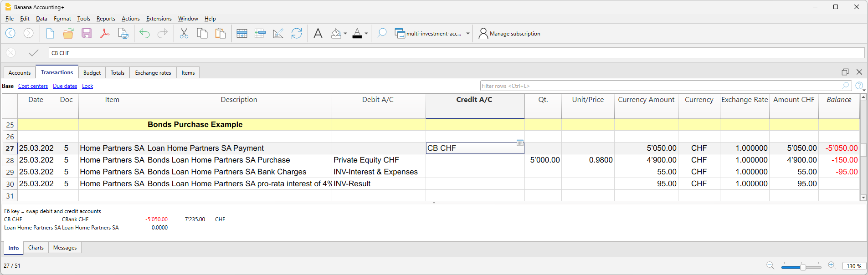The image size is (868, 275).
Task: Switch to the Items tab
Action: (x=188, y=72)
